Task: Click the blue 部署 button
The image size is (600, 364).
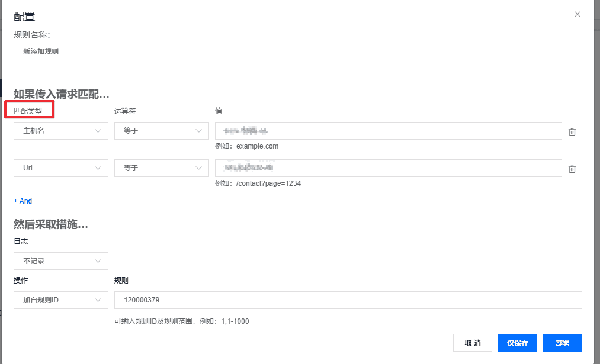Action: click(562, 343)
